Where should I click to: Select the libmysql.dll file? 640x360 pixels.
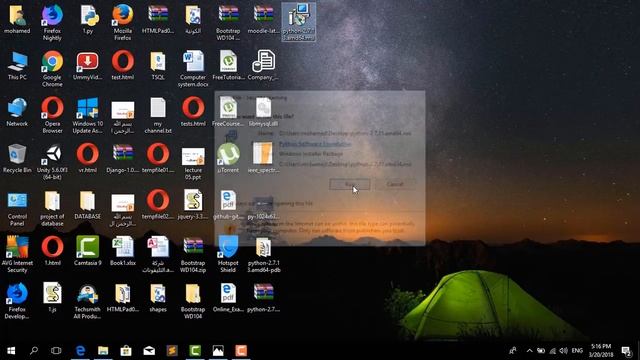tap(263, 112)
